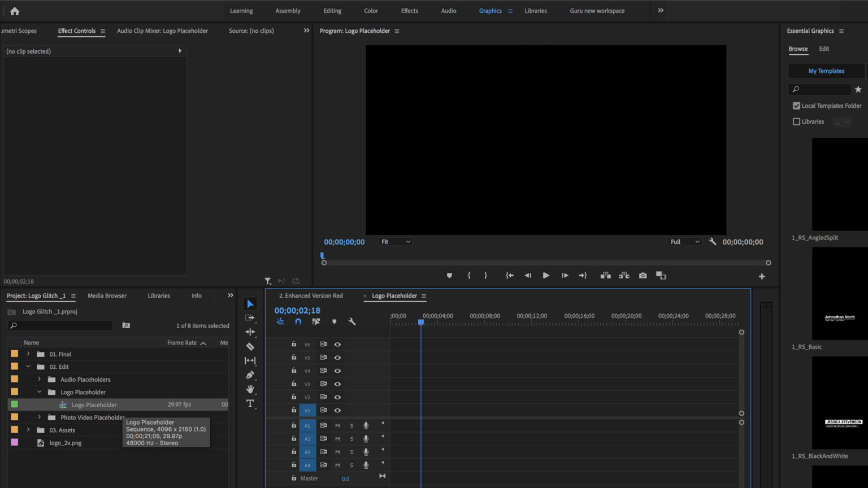Select the Razor tool

[250, 346]
